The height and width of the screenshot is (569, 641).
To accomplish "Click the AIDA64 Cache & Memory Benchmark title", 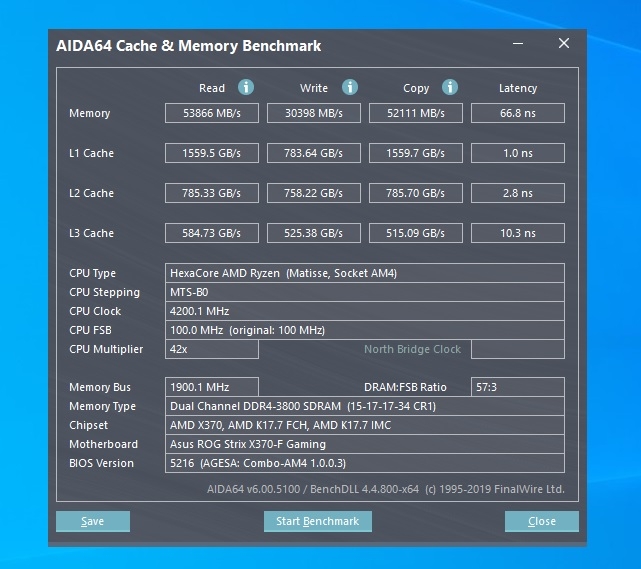I will tap(188, 46).
